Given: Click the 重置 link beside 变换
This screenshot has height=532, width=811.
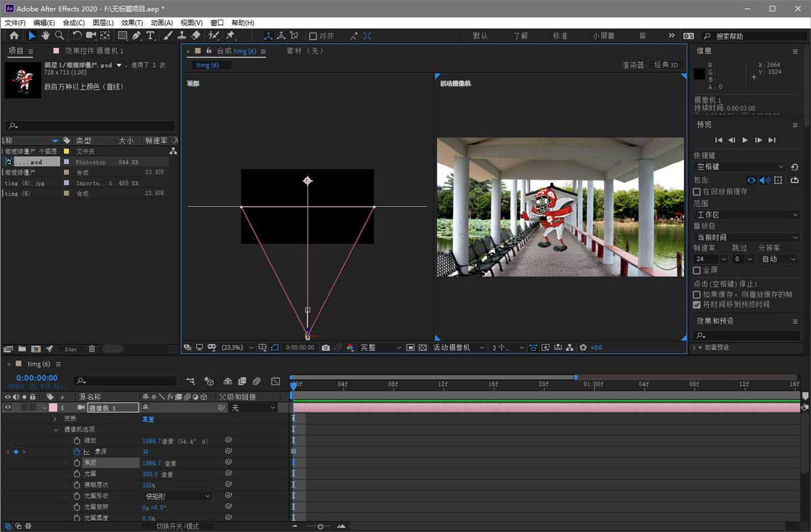Looking at the screenshot, I should [x=148, y=418].
